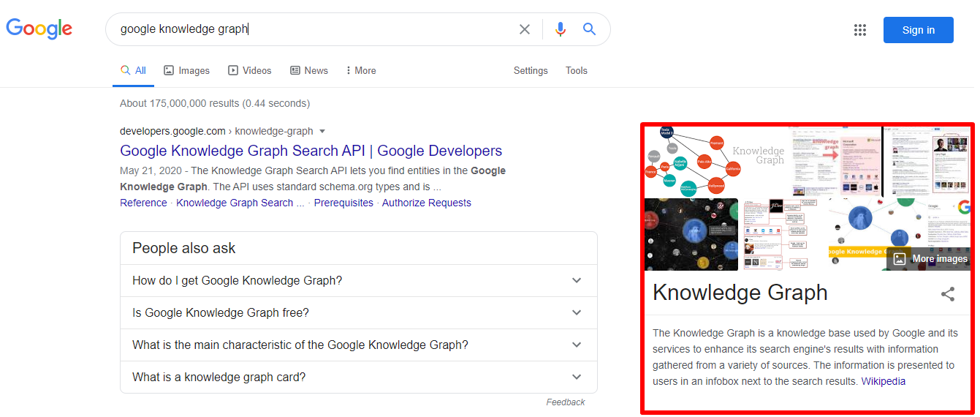This screenshot has width=980, height=417.
Task: Open the More search categories menu
Action: [361, 71]
